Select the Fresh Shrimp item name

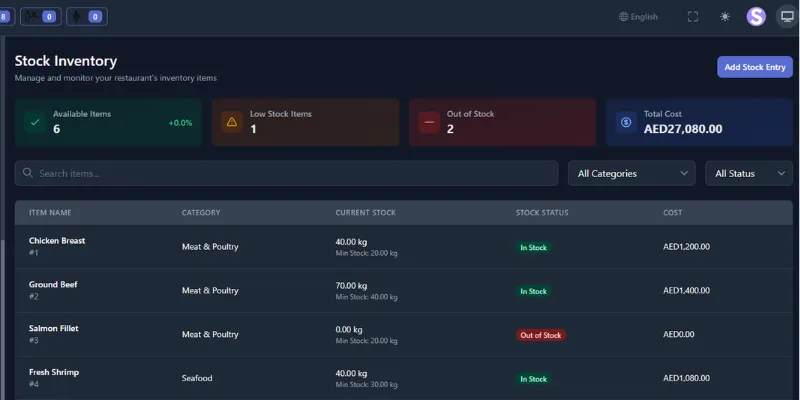point(54,372)
